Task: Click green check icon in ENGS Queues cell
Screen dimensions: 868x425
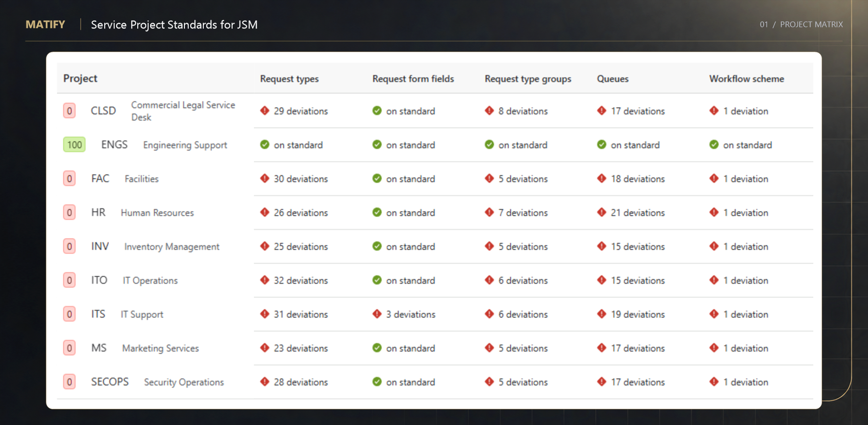Action: [601, 144]
